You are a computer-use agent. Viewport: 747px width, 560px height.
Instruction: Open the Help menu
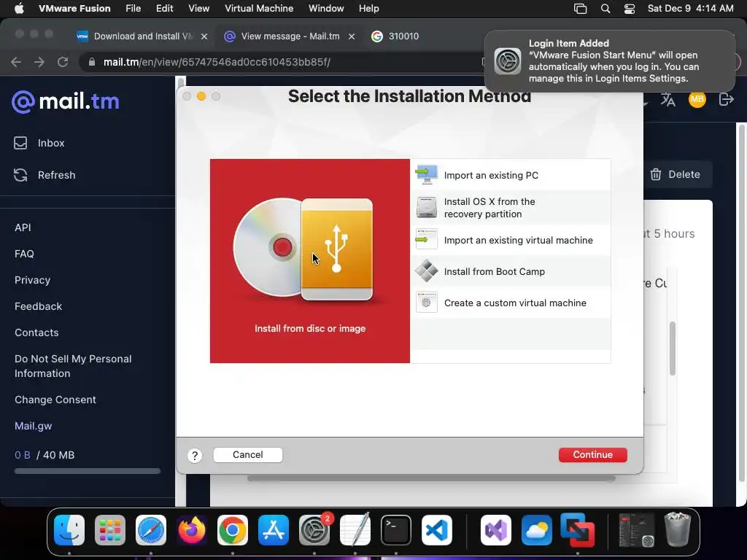coord(368,9)
